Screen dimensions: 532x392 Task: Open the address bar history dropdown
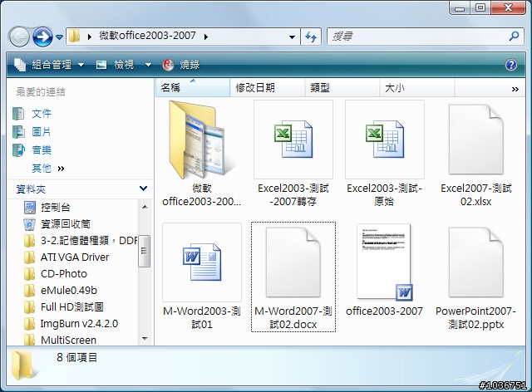[292, 37]
